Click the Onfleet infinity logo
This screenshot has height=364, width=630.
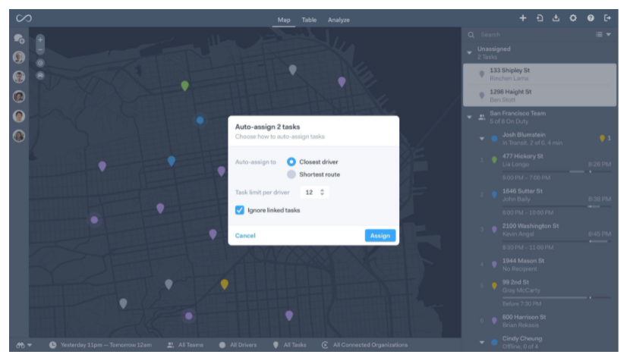[24, 18]
